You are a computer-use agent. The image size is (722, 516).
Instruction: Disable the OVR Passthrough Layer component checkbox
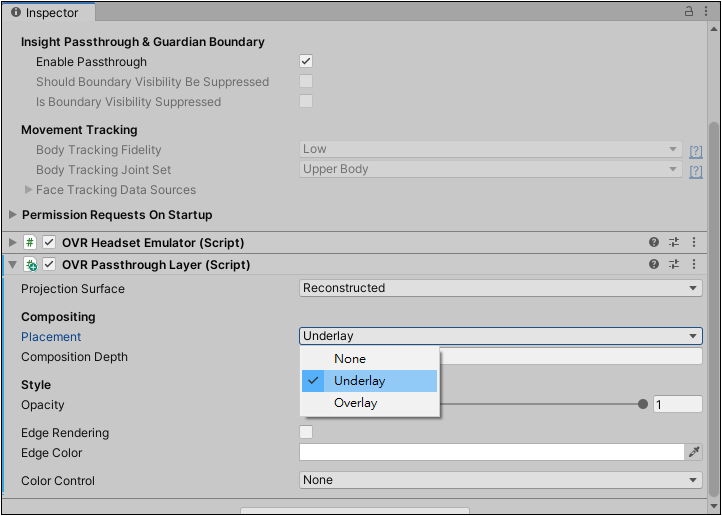pyautogui.click(x=49, y=265)
